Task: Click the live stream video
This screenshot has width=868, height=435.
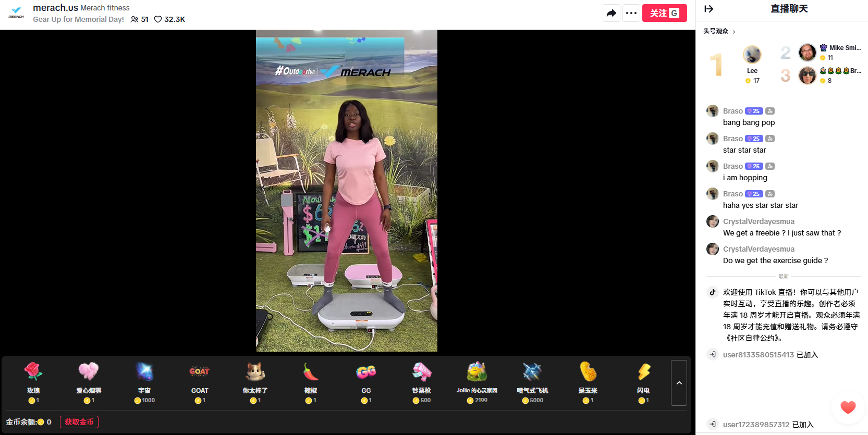Action: pos(346,191)
